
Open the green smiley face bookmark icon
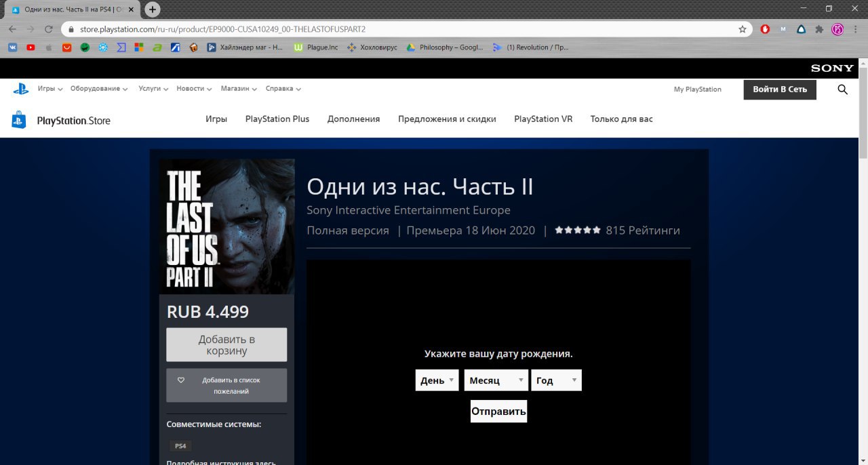pyautogui.click(x=85, y=47)
